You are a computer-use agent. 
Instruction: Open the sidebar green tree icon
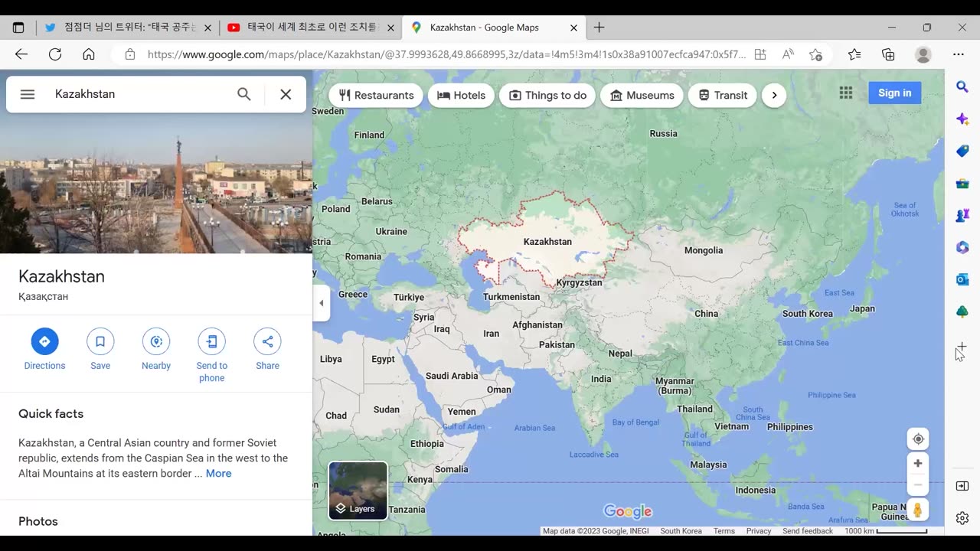[x=962, y=311]
